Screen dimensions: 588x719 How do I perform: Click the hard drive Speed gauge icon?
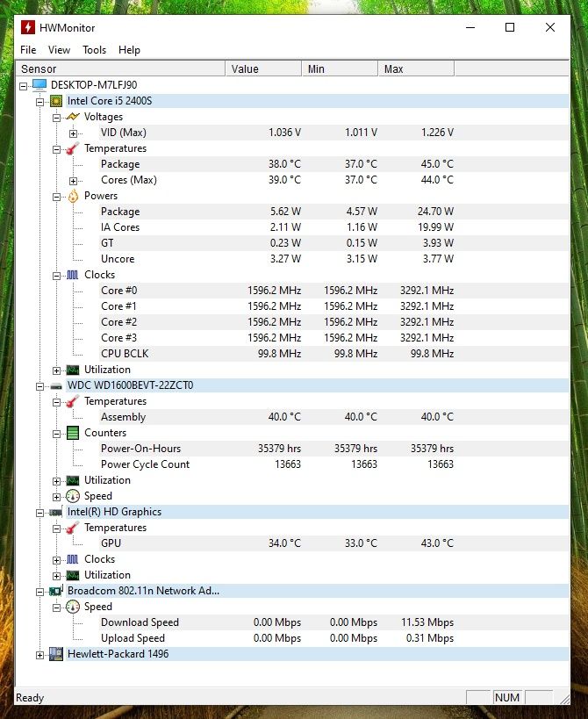[x=73, y=496]
